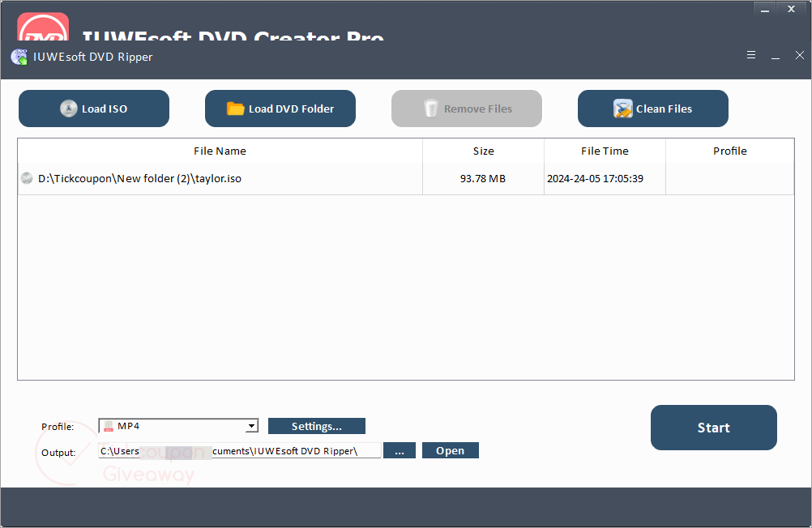
Task: Browse for output folder with the ellipsis button
Action: [x=400, y=450]
